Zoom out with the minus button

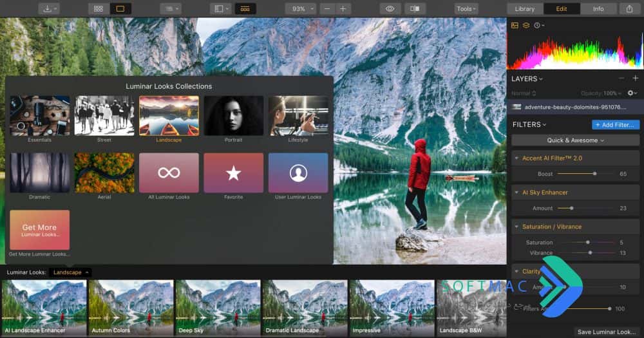click(327, 8)
